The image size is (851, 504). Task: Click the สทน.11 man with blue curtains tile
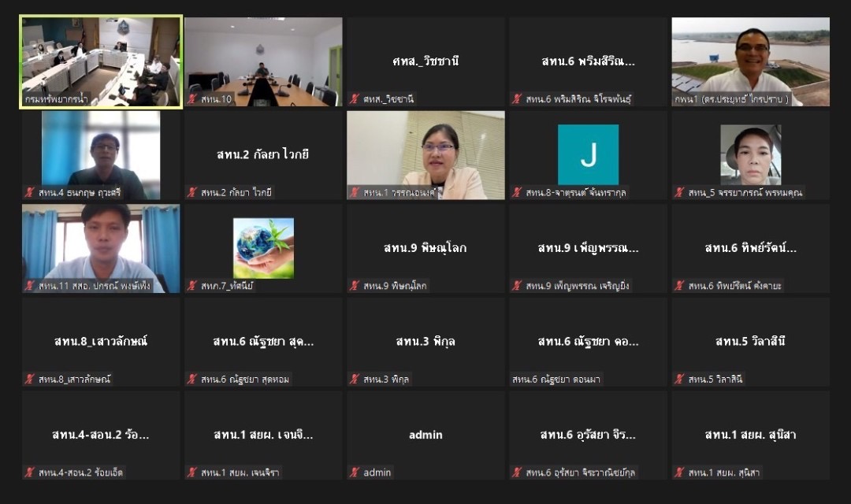101,249
